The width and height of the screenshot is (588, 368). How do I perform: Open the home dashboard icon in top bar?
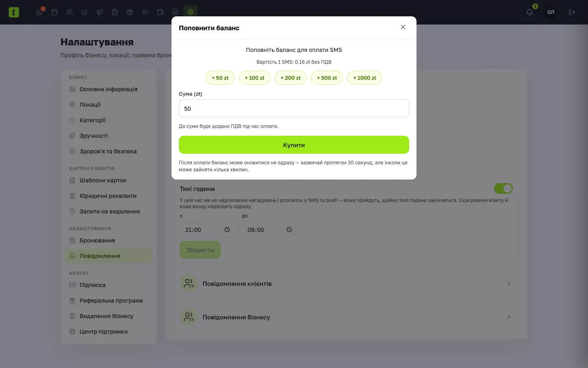coord(40,12)
